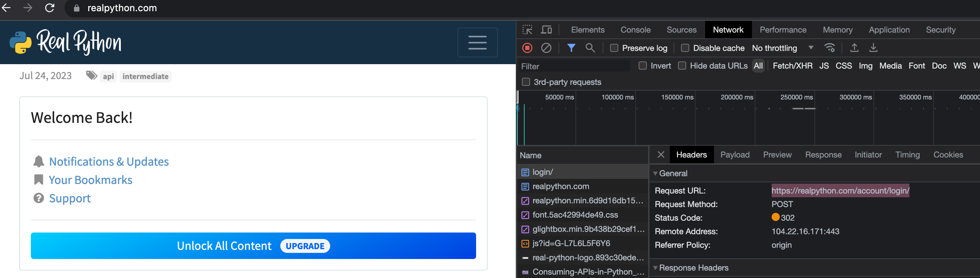Switch to the Response tab

[x=823, y=155]
